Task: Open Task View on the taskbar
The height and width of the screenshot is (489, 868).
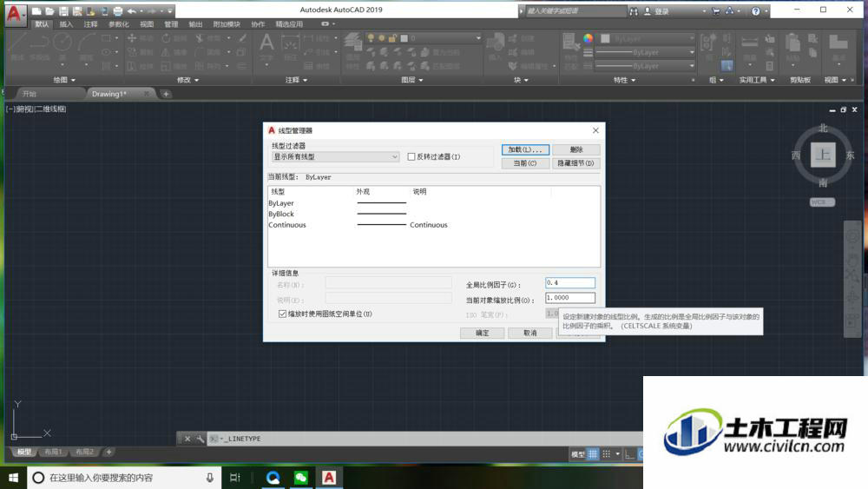Action: coord(234,478)
